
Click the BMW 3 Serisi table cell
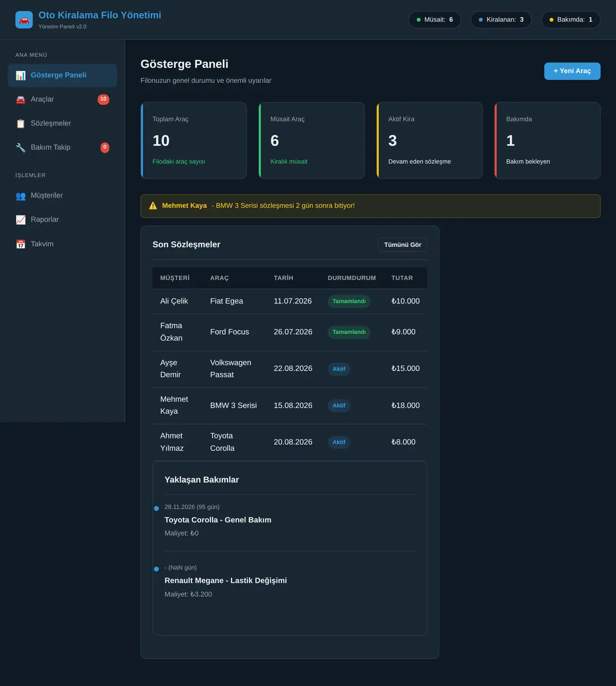(234, 405)
